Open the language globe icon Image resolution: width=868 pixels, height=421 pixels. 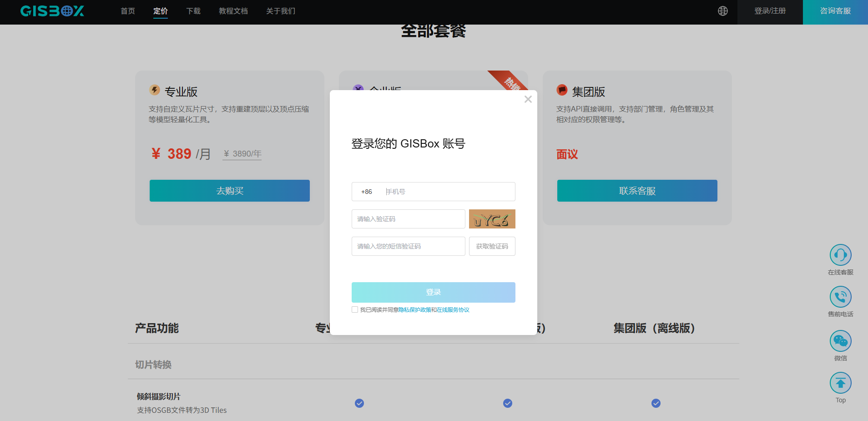(x=722, y=11)
